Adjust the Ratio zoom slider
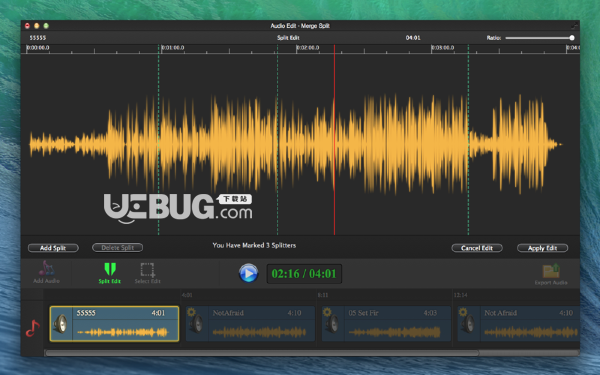Viewport: 600px width, 375px height. click(x=540, y=38)
